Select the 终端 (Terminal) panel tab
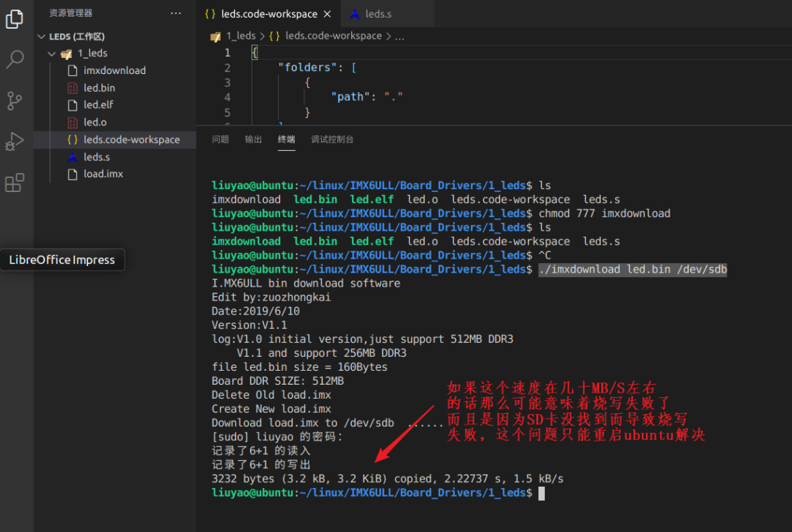 [287, 139]
